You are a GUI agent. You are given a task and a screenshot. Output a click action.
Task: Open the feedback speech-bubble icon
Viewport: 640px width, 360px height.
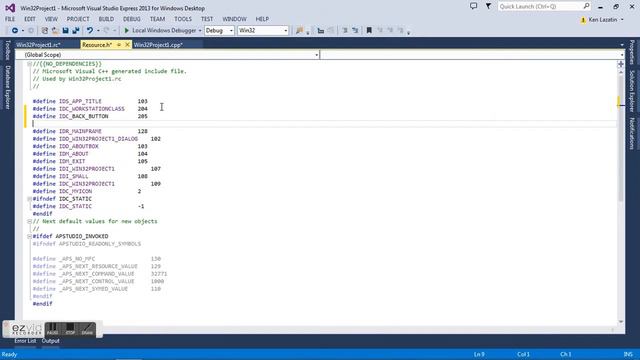(x=473, y=6)
